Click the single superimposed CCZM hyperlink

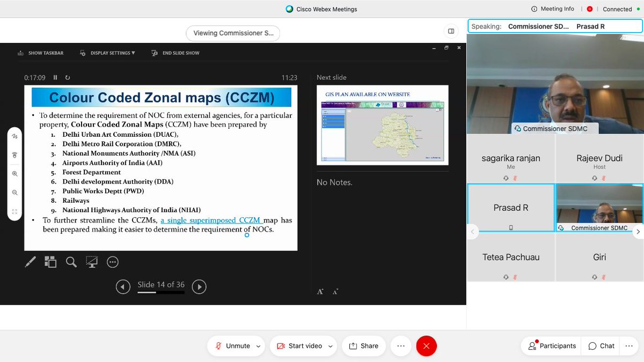[211, 220]
